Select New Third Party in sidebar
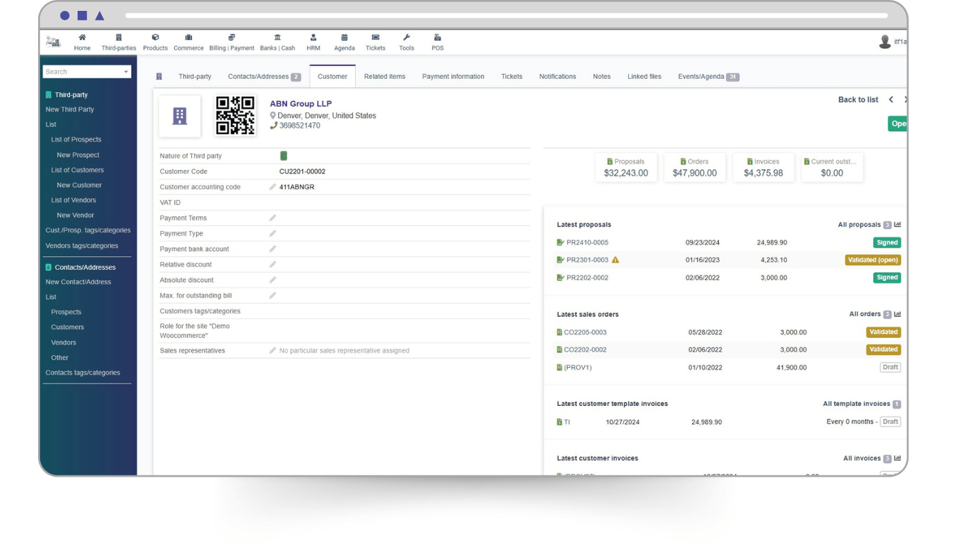Viewport: 980px width, 544px height. tap(69, 109)
